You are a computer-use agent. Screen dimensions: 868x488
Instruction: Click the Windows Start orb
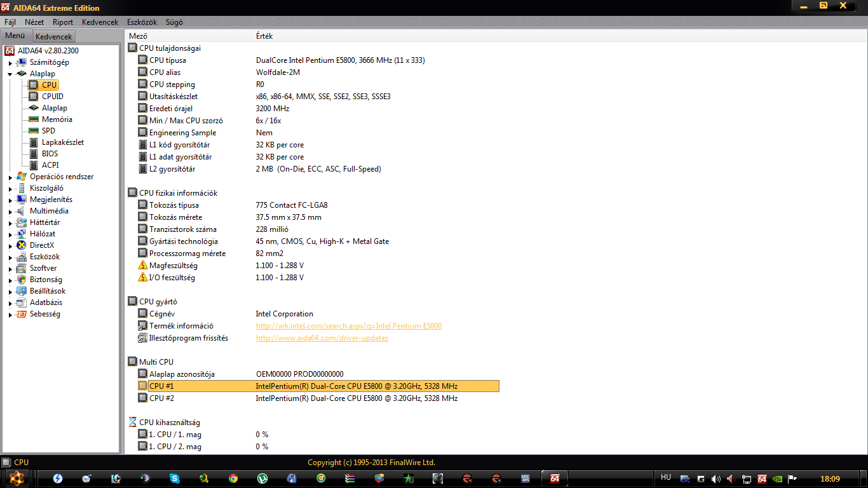pyautogui.click(x=16, y=478)
